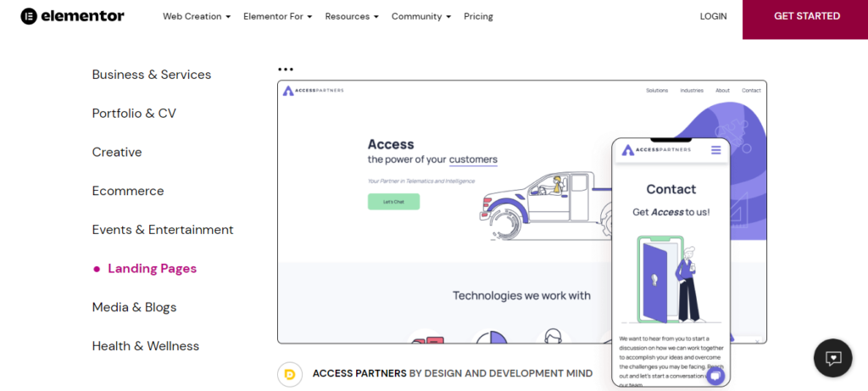Screen dimensions: 868x391
Task: Click the three dots above the showcase
Action: point(286,70)
